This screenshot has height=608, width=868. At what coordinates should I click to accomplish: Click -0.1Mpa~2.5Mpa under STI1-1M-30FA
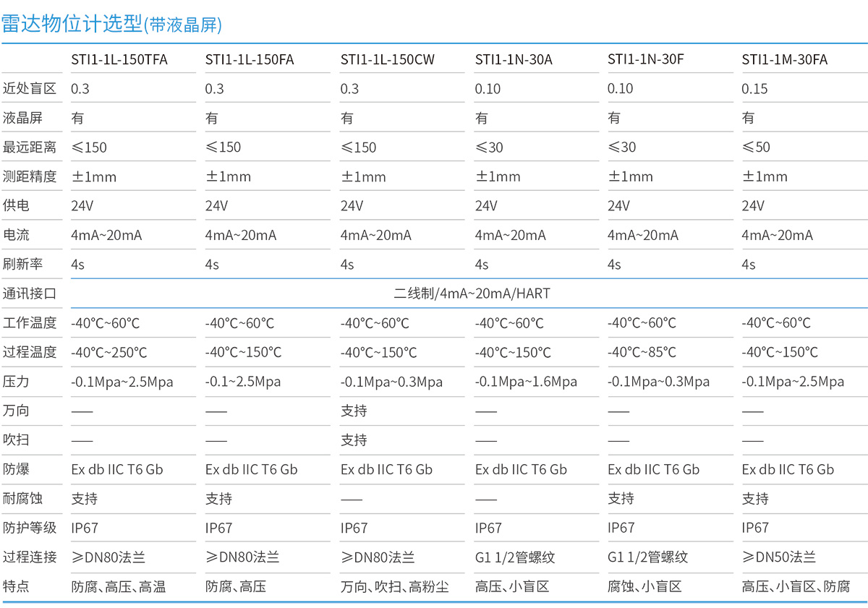pos(793,382)
